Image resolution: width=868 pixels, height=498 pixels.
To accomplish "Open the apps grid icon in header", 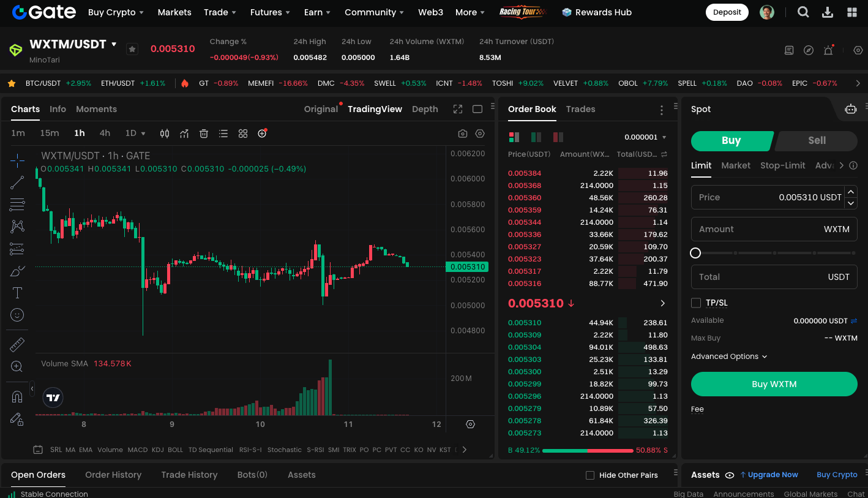I will click(852, 12).
